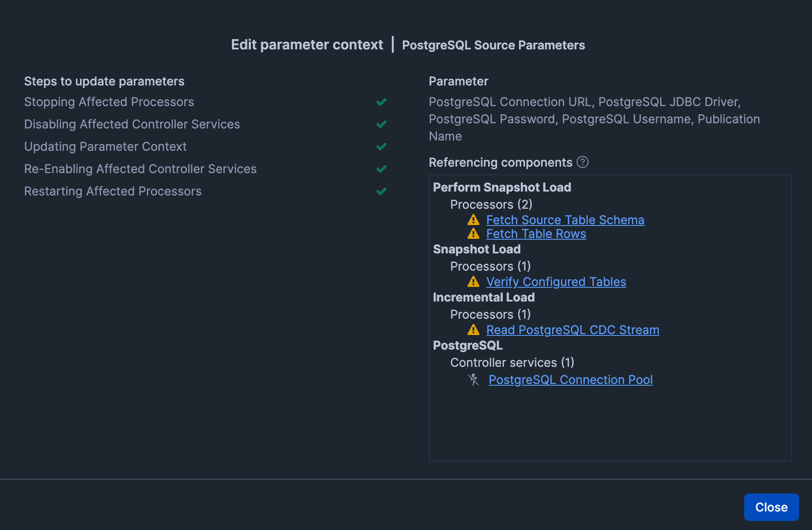Click the Parameter heading
Screen dimensions: 812x530
tap(458, 81)
